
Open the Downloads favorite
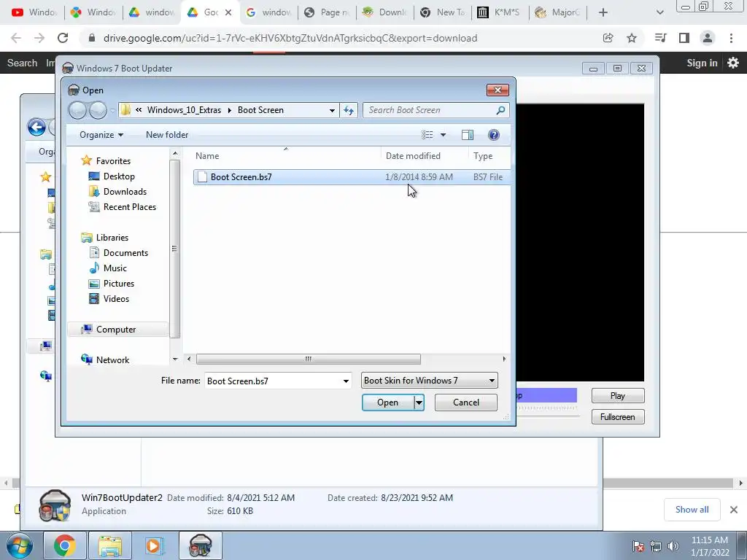(x=125, y=192)
